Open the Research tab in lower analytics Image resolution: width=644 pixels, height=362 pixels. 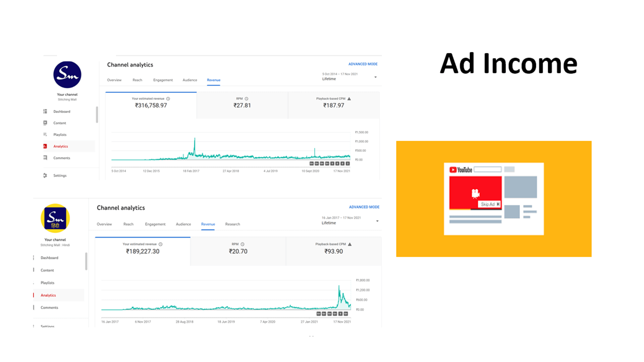point(232,224)
